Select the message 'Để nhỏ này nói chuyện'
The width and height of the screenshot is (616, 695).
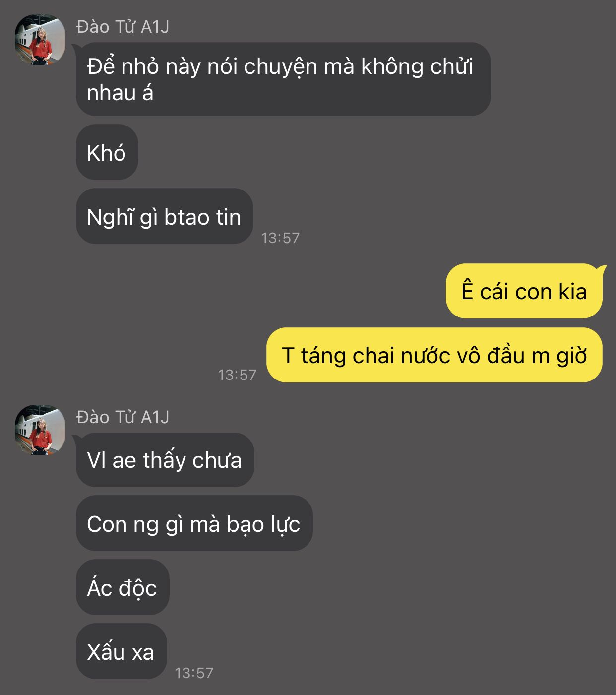pos(283,79)
